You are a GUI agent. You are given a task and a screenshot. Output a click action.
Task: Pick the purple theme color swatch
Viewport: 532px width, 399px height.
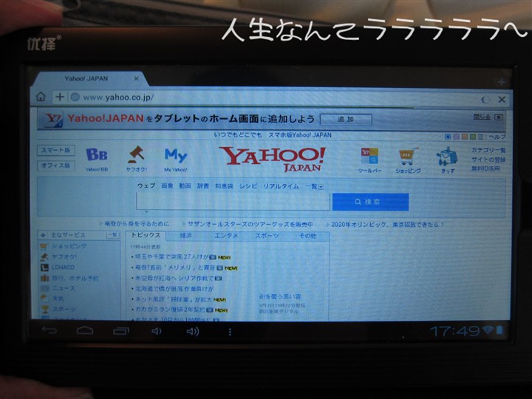click(457, 137)
